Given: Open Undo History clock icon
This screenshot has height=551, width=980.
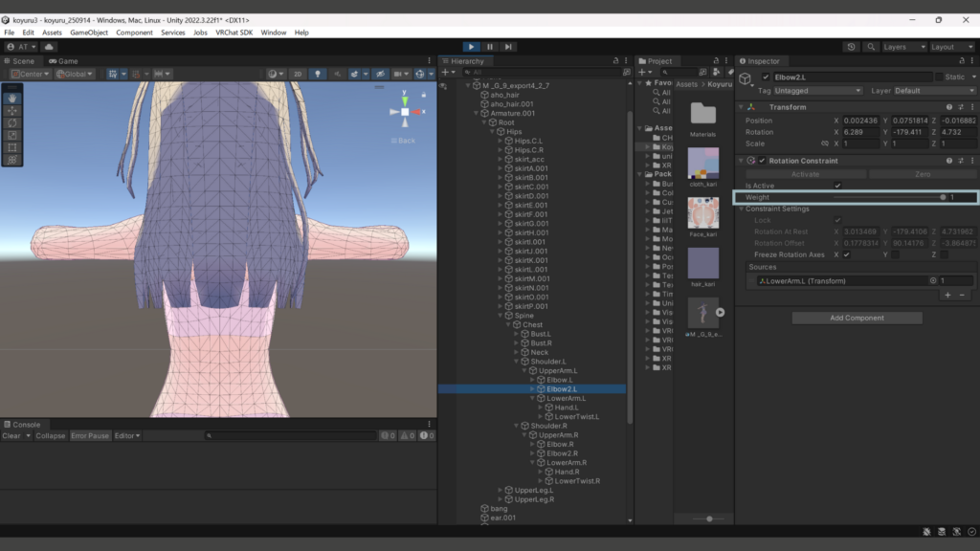Looking at the screenshot, I should tap(852, 46).
